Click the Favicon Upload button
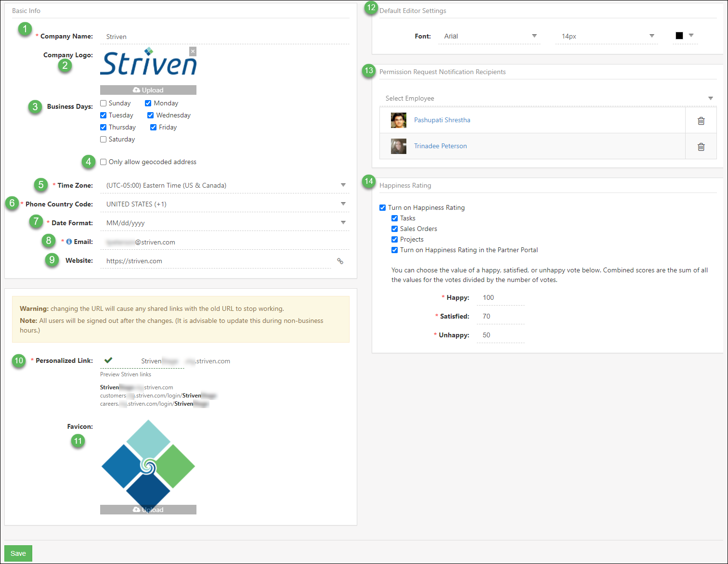Screen dimensions: 728x564 click(x=148, y=510)
